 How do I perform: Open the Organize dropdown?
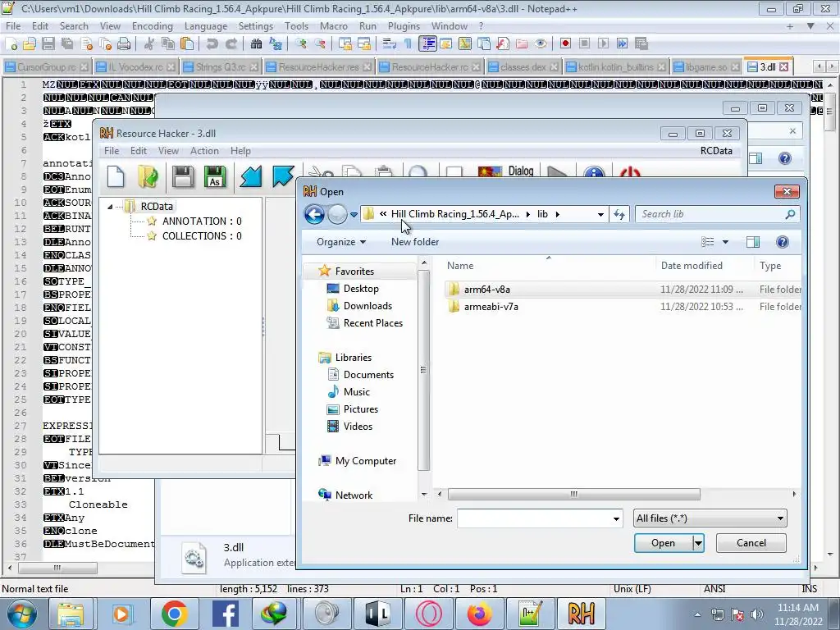point(341,242)
